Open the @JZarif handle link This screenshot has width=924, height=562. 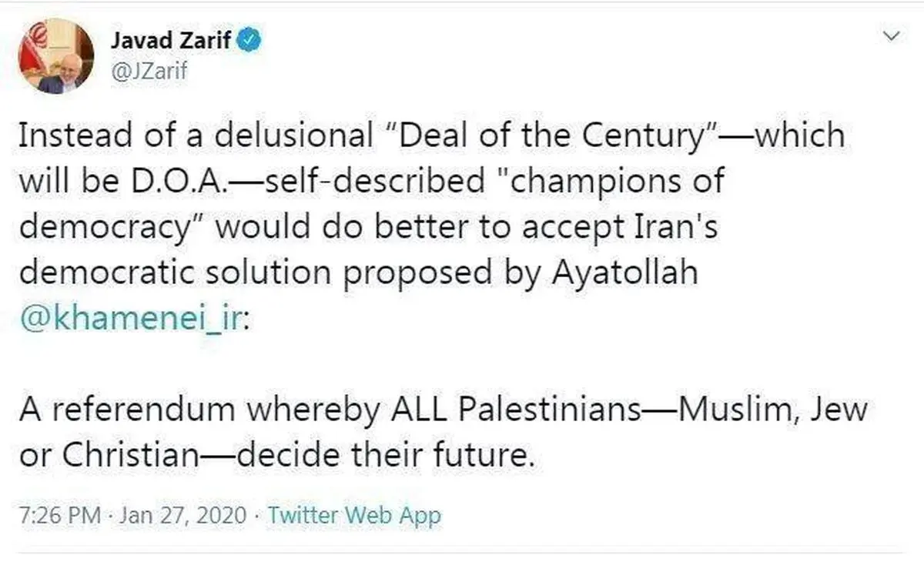[x=149, y=72]
